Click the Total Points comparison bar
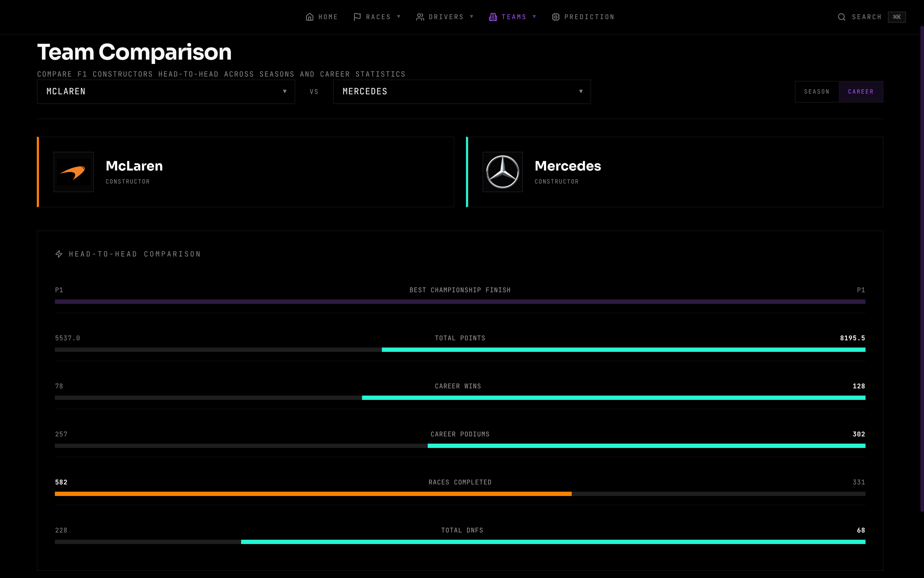Viewport: 924px width, 578px height. (x=460, y=350)
